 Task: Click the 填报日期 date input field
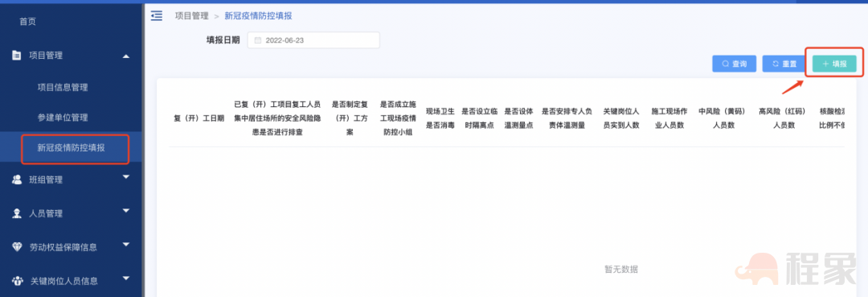click(x=313, y=40)
